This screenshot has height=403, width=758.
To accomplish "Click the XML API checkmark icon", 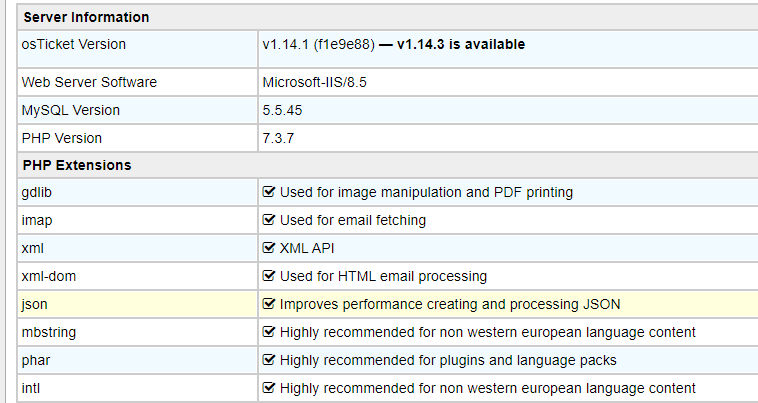I will (268, 248).
